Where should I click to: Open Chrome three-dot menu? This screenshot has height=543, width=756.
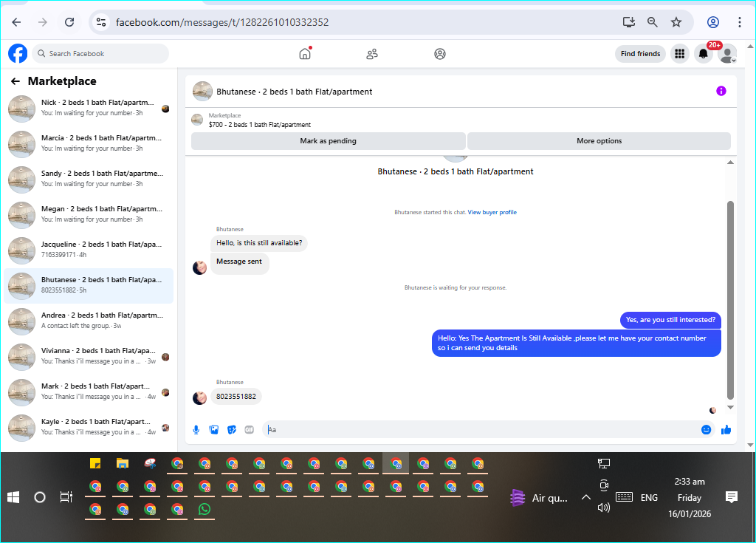740,22
